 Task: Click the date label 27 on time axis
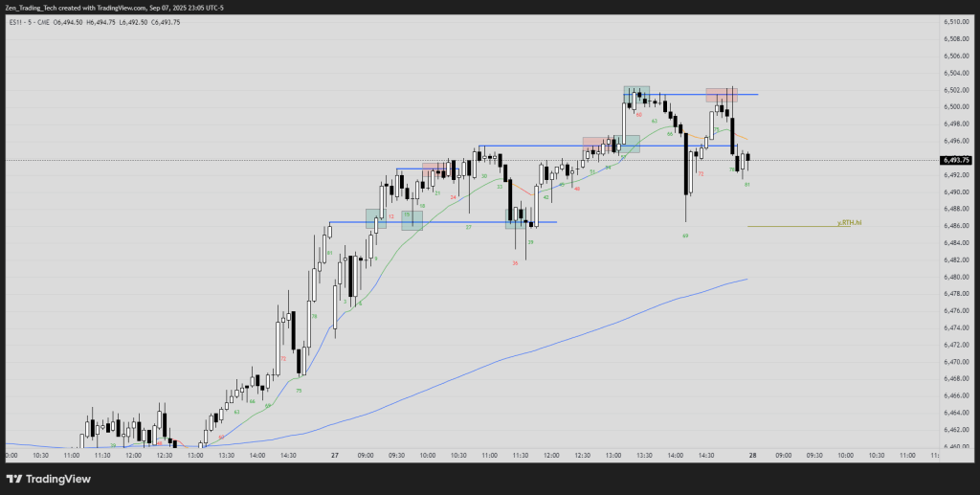333,456
